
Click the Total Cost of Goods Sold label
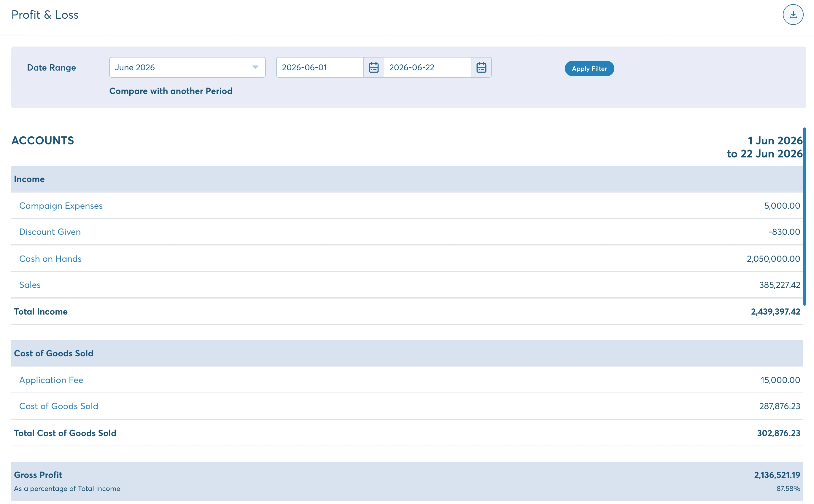[x=65, y=433]
